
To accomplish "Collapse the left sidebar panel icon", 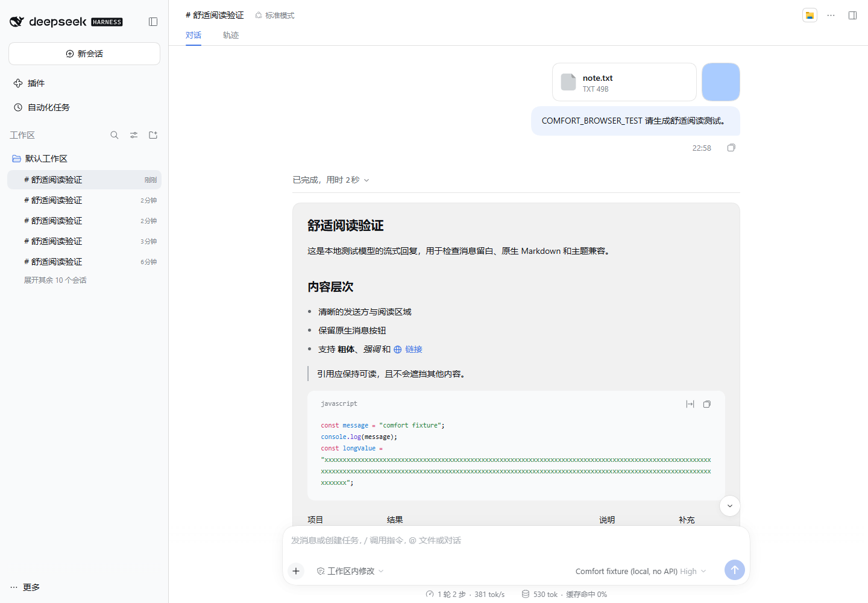I will point(153,22).
